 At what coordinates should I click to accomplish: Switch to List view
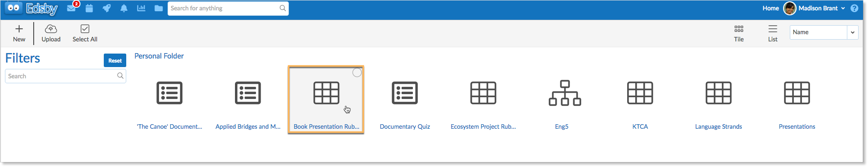pyautogui.click(x=773, y=33)
